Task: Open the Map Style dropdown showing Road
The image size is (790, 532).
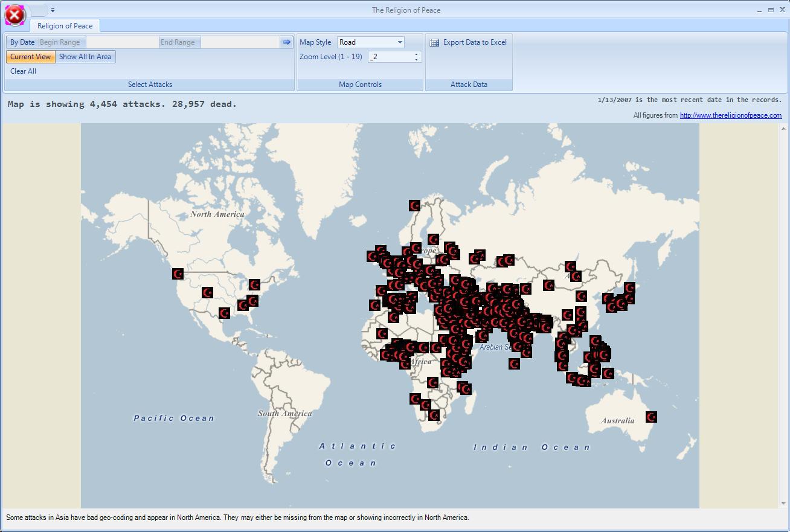Action: click(371, 42)
